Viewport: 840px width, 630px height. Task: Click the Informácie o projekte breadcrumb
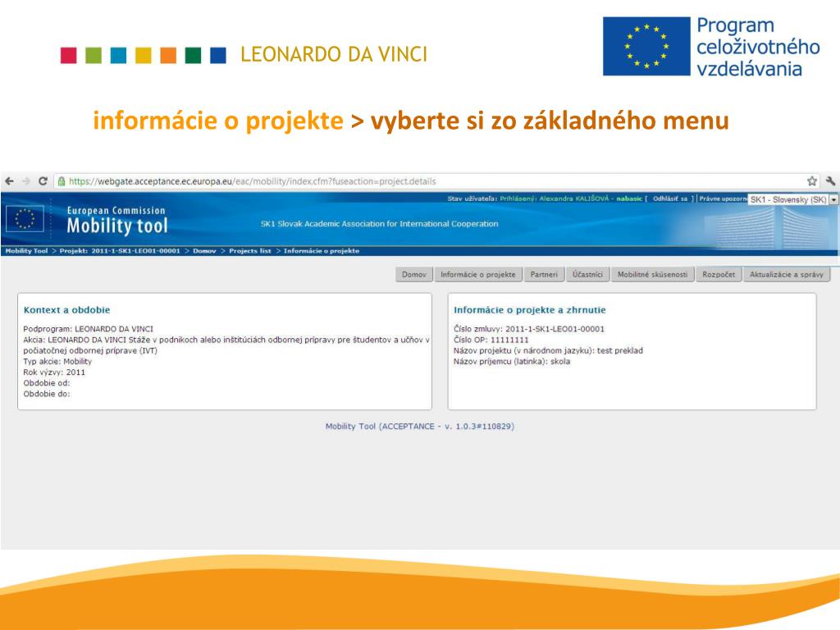(322, 251)
